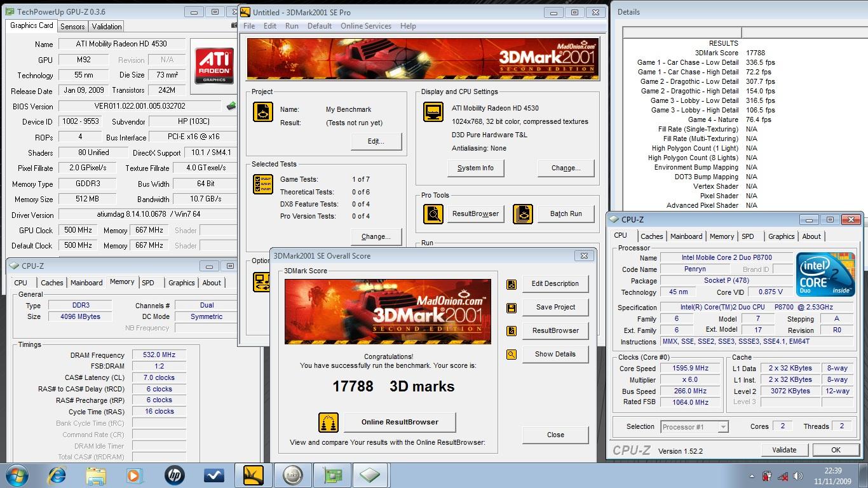The image size is (868, 488).
Task: Click the Intel Core 2 Duo logo in CPU-Z
Action: [826, 274]
